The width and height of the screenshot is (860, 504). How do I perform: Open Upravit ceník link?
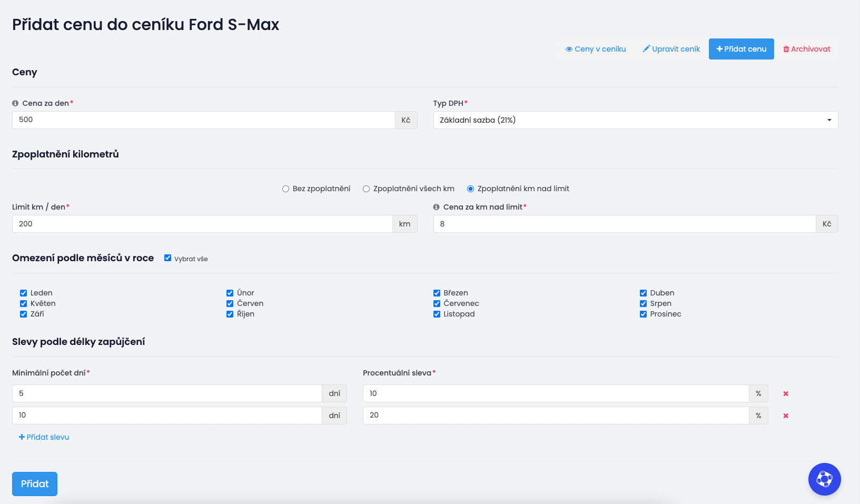pos(671,49)
